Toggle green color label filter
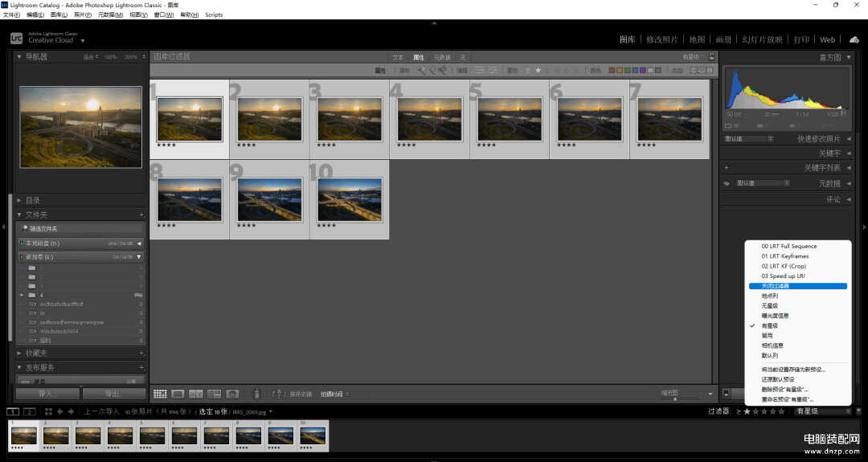 [x=627, y=70]
